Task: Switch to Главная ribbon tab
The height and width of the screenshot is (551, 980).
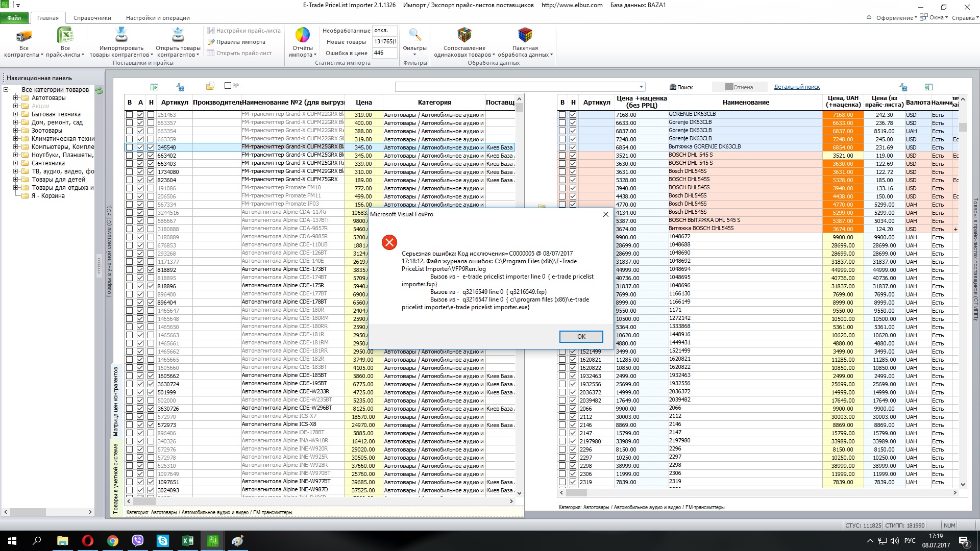Action: pos(48,18)
